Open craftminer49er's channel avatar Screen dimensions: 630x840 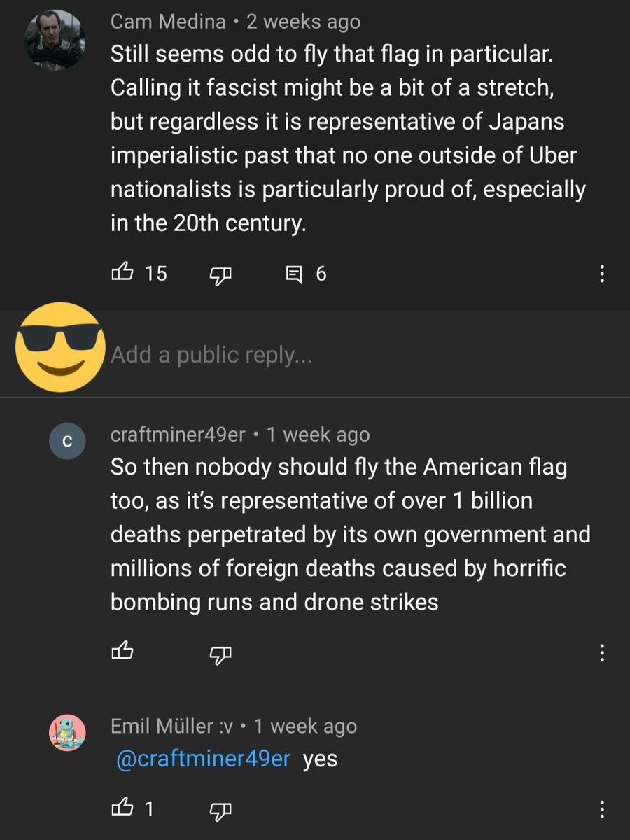[67, 442]
